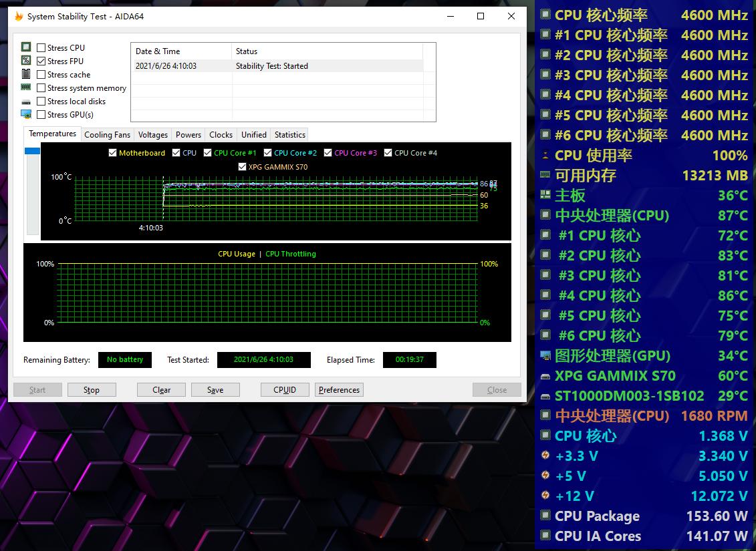This screenshot has width=756, height=551.
Task: Hide the Motherboard temperature line
Action: [113, 153]
